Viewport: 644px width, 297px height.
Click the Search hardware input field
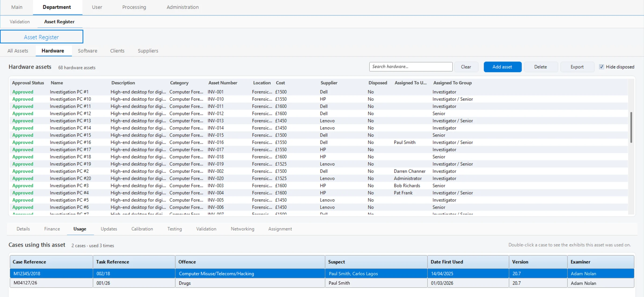click(411, 67)
